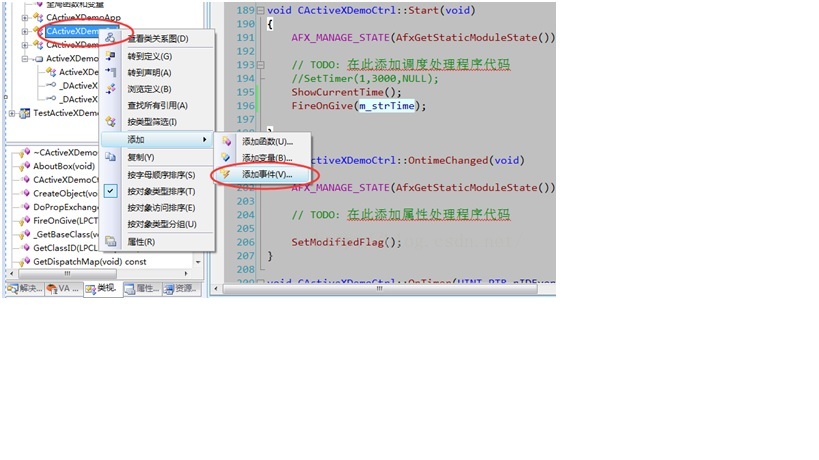Click code editor horizontal scroll left arrow
The height and width of the screenshot is (460, 819).
pos(216,288)
